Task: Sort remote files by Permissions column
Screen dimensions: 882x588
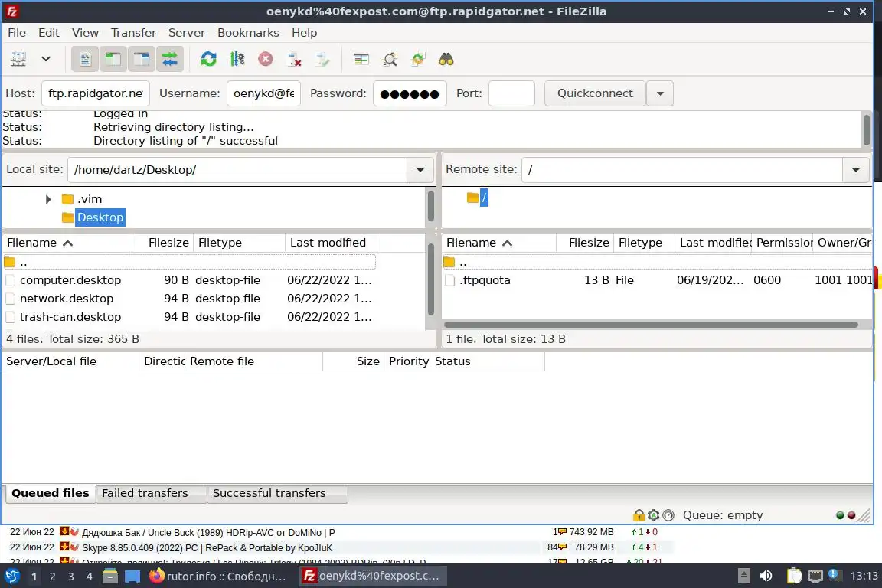Action: [x=782, y=243]
